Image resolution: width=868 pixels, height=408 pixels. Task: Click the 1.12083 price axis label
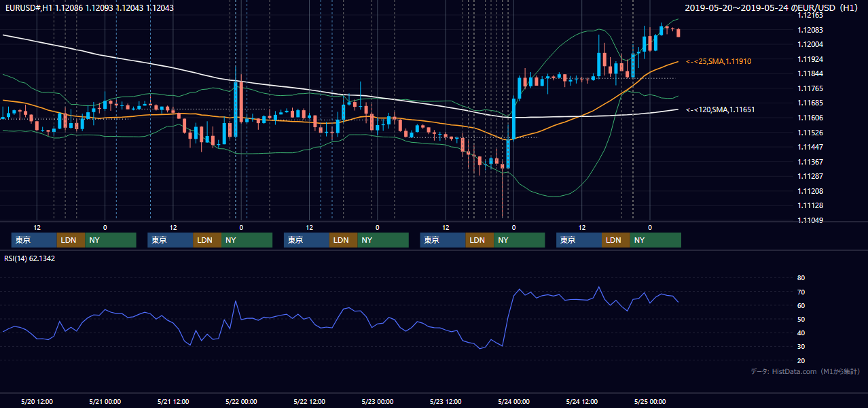click(810, 30)
